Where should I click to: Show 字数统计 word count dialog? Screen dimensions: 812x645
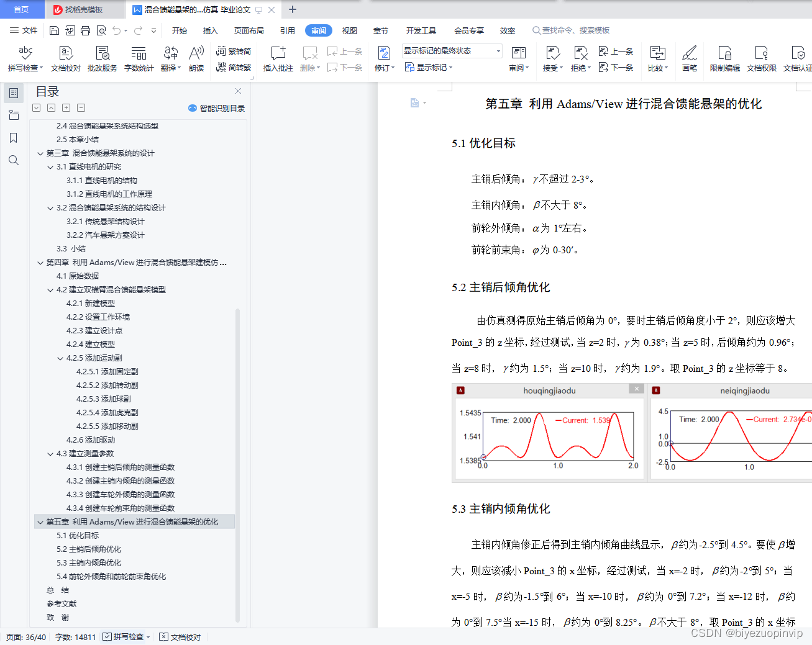tap(139, 59)
